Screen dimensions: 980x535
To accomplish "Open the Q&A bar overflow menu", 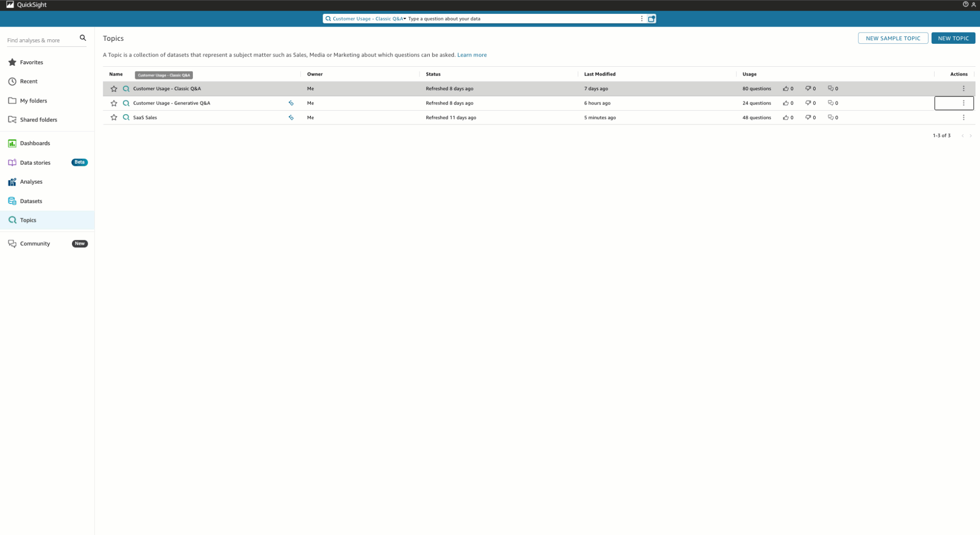I will pos(642,18).
